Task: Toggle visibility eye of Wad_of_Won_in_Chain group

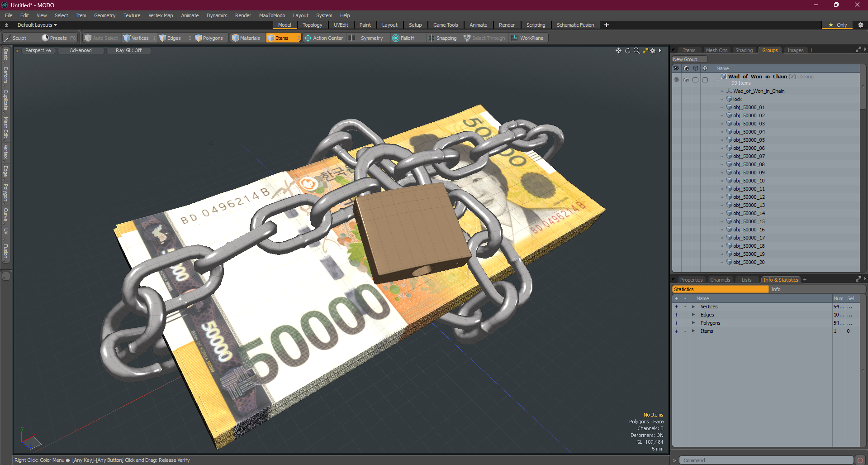Action: (x=676, y=80)
